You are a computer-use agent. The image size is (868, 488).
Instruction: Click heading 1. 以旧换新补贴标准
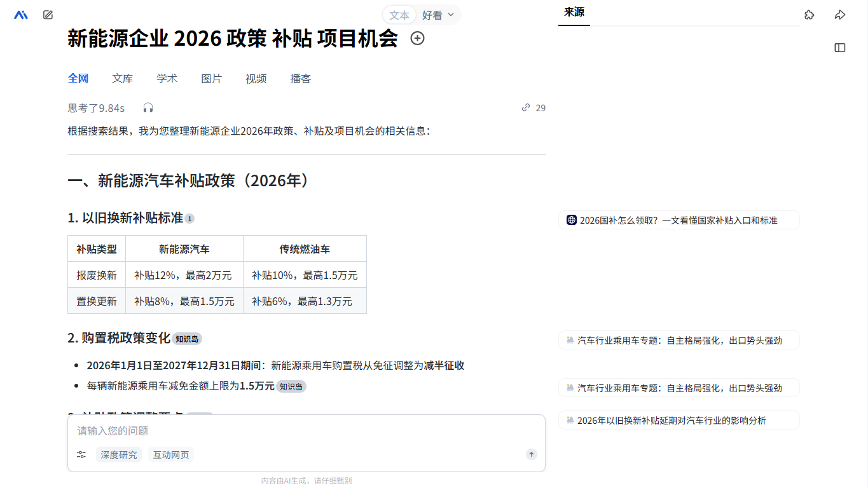[x=125, y=218]
